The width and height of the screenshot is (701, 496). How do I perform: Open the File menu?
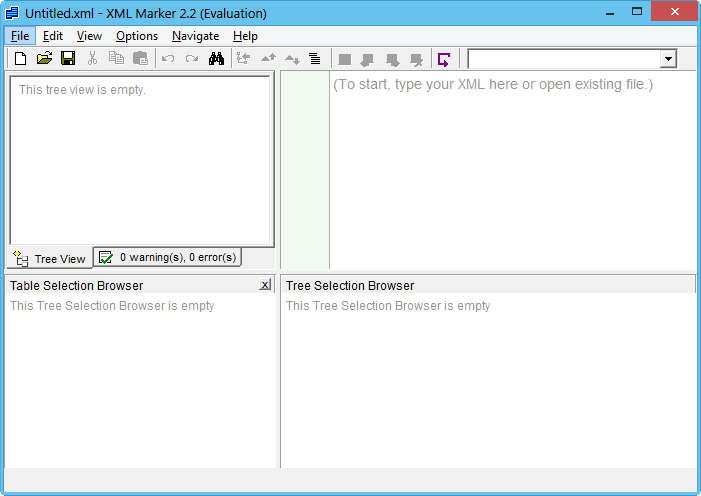[x=20, y=36]
